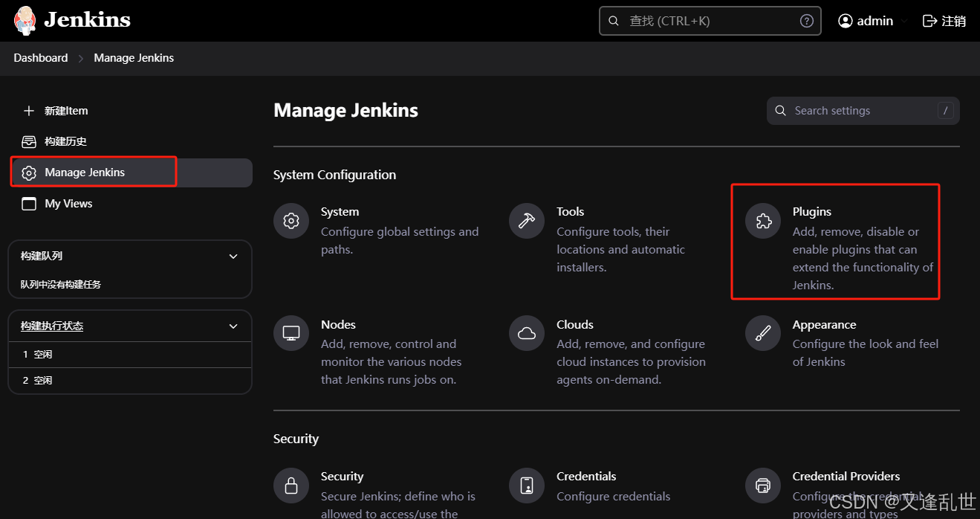This screenshot has height=519, width=980.
Task: Click the magnifier icon in header search
Action: pos(614,21)
